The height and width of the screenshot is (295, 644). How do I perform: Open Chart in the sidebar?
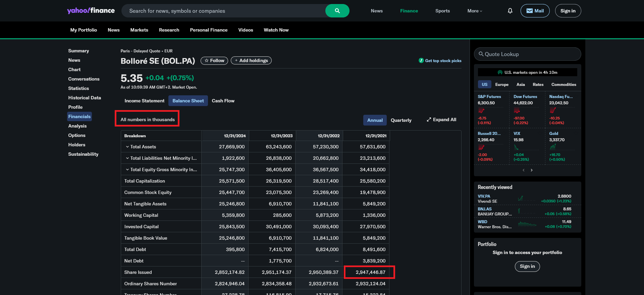point(74,69)
